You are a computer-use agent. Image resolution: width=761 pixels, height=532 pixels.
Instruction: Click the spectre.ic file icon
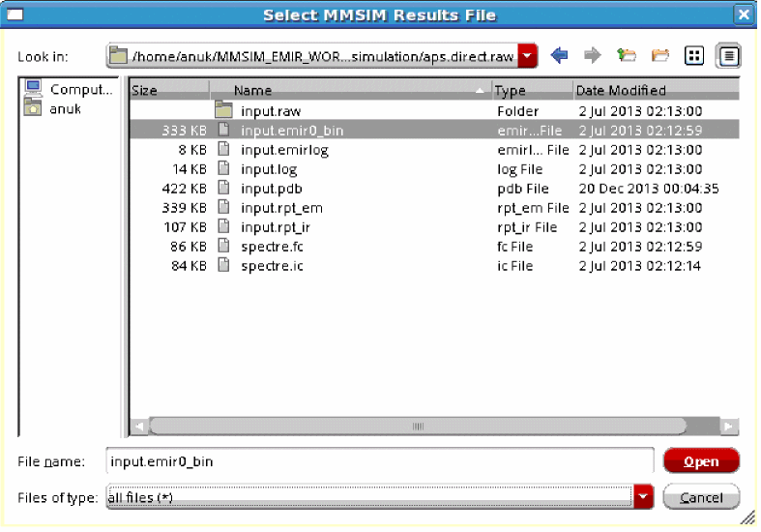(x=223, y=266)
